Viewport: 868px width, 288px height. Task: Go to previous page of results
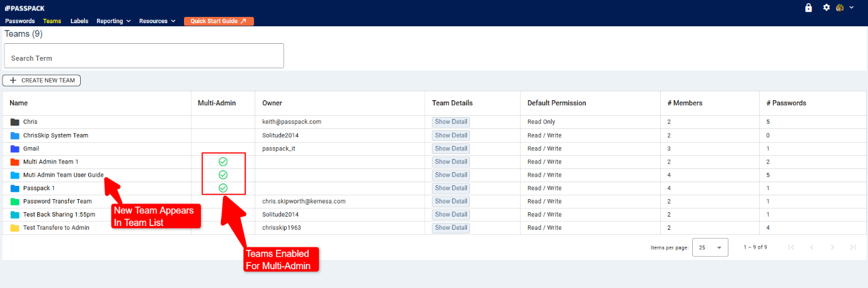pyautogui.click(x=812, y=247)
